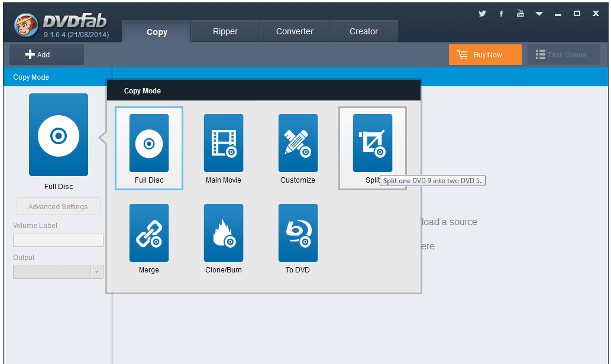This screenshot has width=611, height=364.
Task: Open Advanced Settings
Action: 58,206
